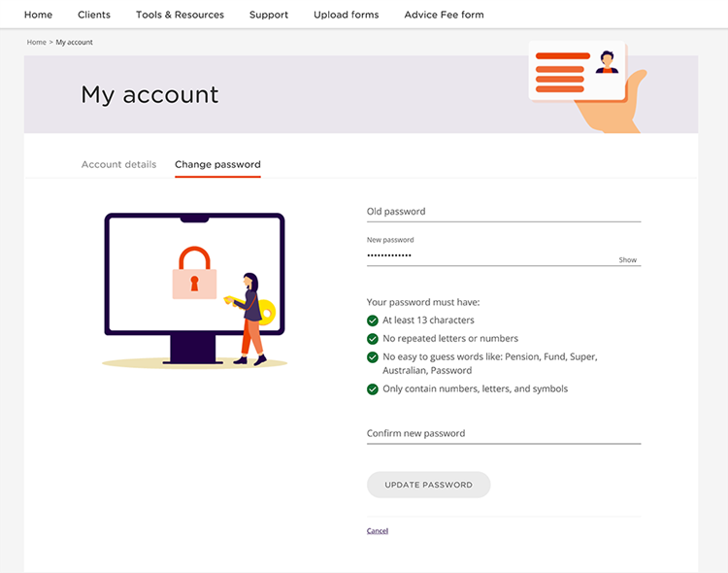Screen dimensions: 728x573
Task: Click the checkmark next to 'Only contain numbers, letters, and symbols'
Action: [373, 389]
